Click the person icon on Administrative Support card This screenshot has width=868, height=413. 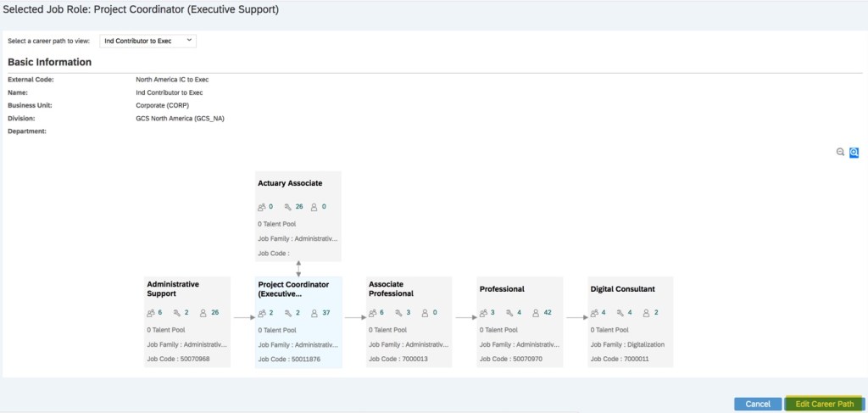click(x=203, y=313)
